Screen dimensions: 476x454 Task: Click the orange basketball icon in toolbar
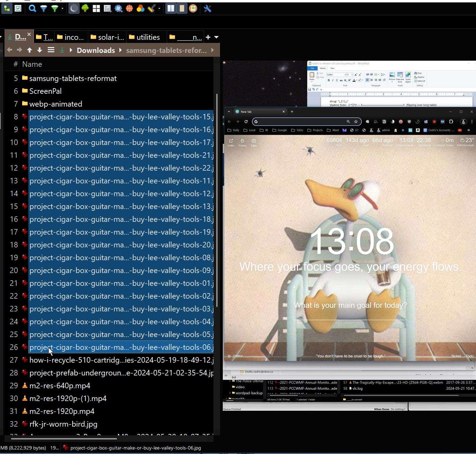click(129, 9)
